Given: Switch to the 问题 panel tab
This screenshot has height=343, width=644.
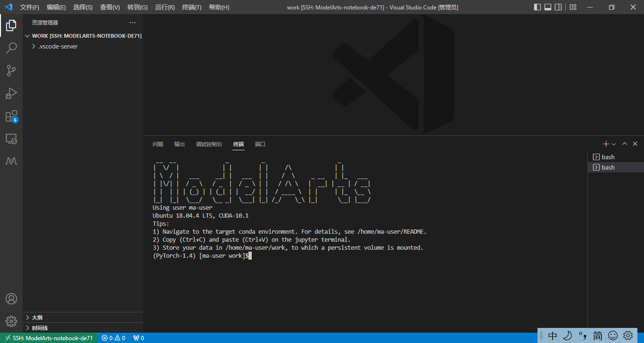Looking at the screenshot, I should [158, 144].
